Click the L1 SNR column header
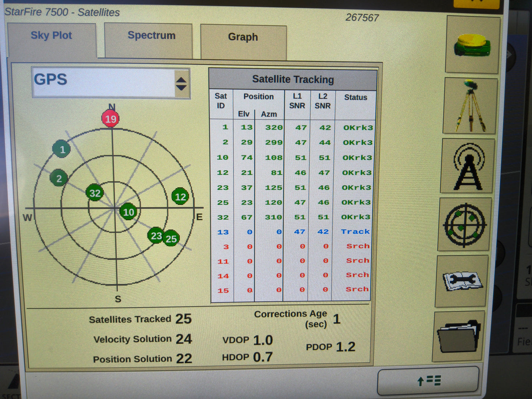 [x=297, y=101]
